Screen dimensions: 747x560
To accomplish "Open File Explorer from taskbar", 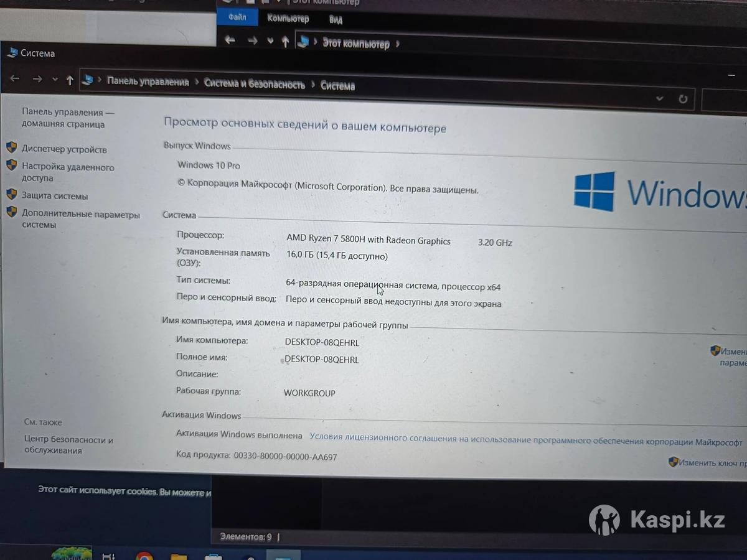I will [179, 556].
